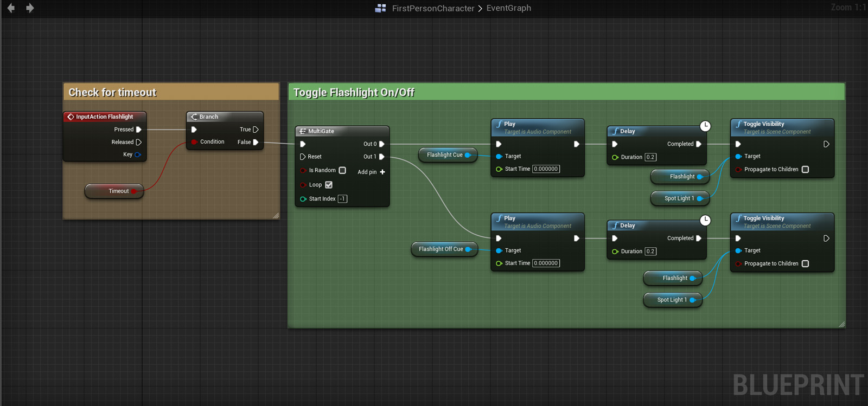Click the Branch True output pin
The image size is (868, 406).
coord(256,130)
